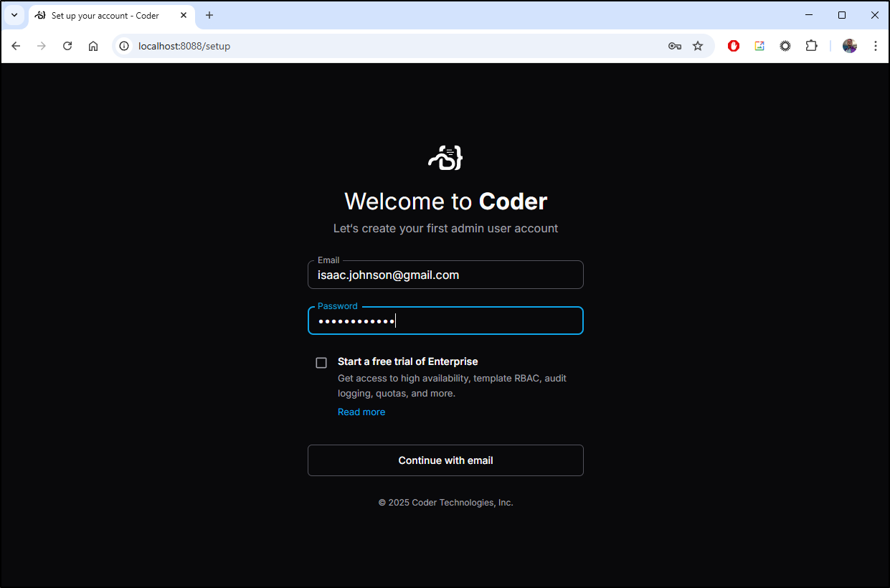View site information for localhost
This screenshot has height=588, width=890.
[124, 46]
